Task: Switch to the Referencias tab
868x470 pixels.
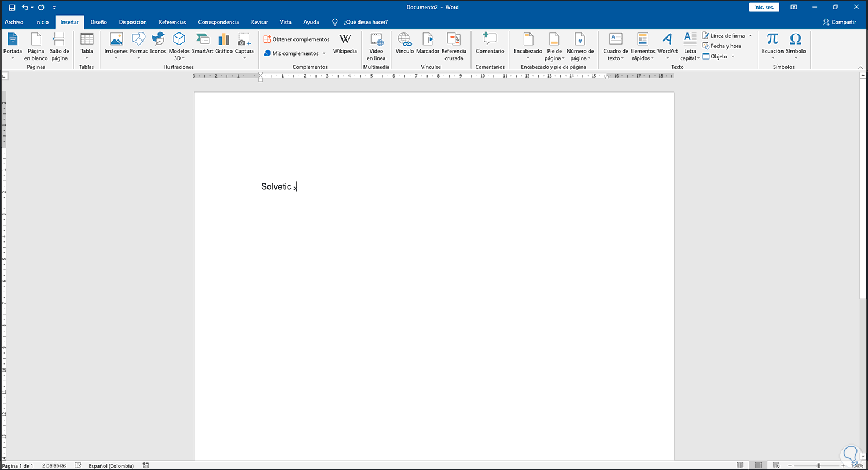Action: pyautogui.click(x=172, y=22)
